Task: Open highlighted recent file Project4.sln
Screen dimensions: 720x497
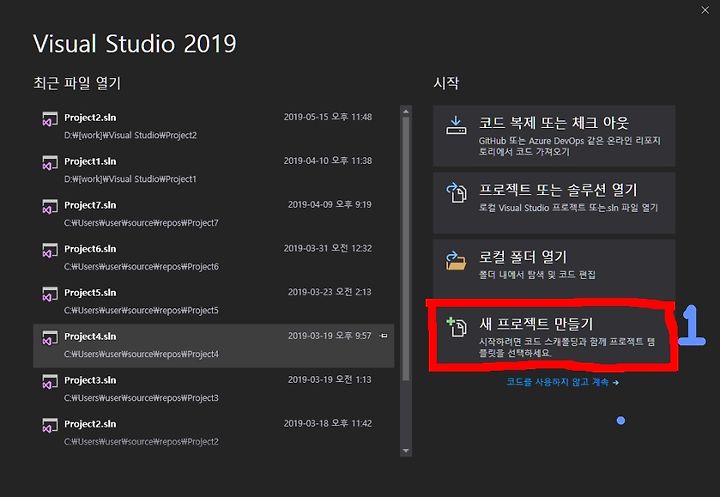Action: tap(214, 345)
